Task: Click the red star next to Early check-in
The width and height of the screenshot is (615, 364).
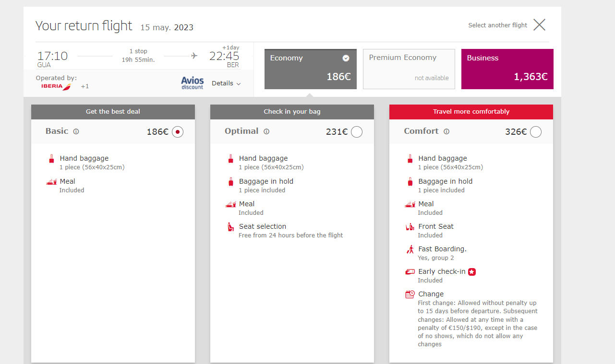Action: click(472, 272)
